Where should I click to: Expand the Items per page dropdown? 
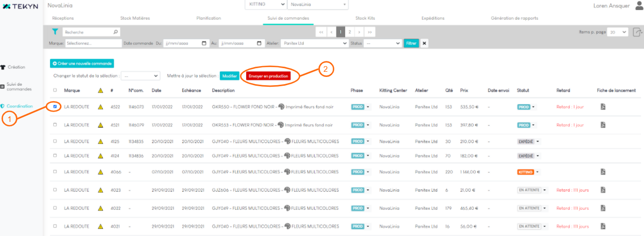point(617,32)
